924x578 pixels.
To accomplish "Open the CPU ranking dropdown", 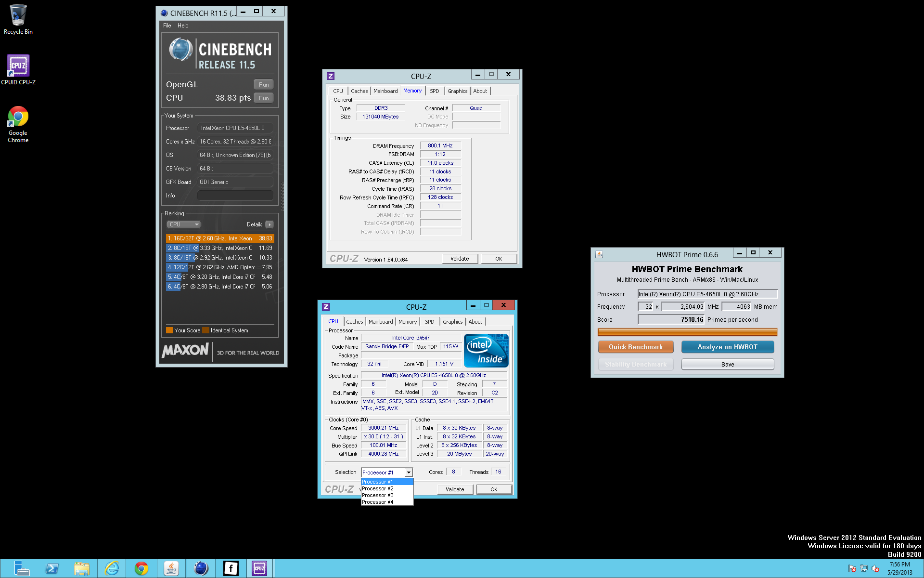I will click(183, 224).
